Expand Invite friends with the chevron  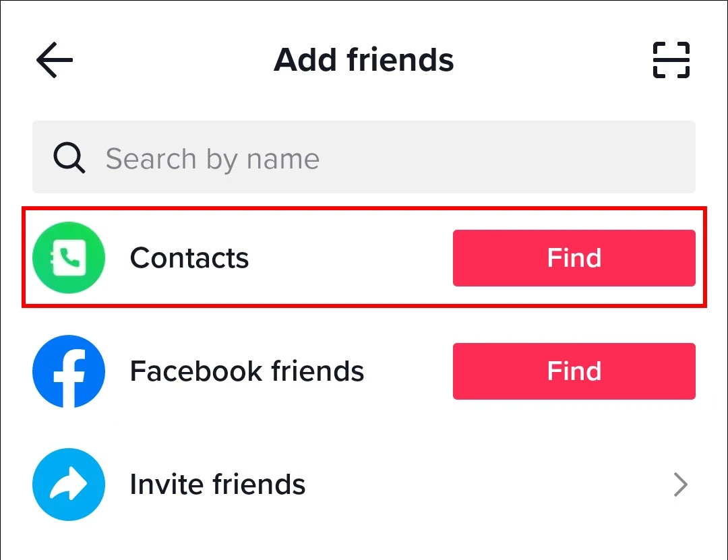tap(681, 485)
